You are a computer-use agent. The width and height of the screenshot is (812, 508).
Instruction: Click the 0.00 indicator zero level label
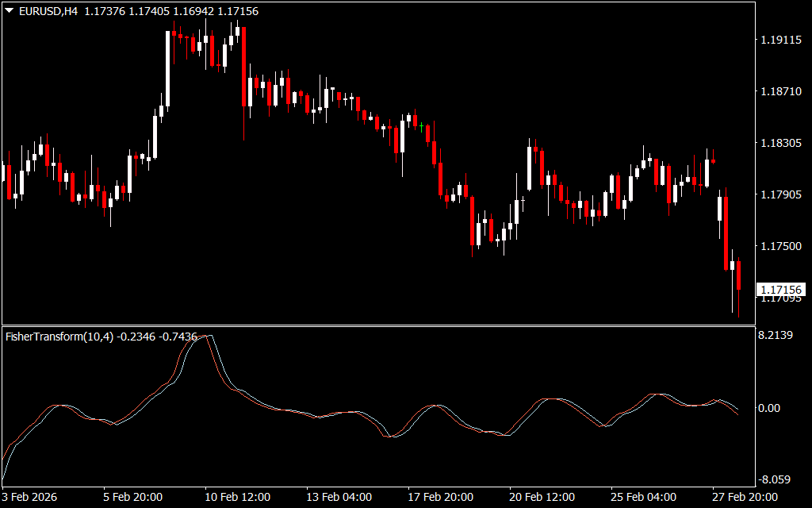[770, 408]
